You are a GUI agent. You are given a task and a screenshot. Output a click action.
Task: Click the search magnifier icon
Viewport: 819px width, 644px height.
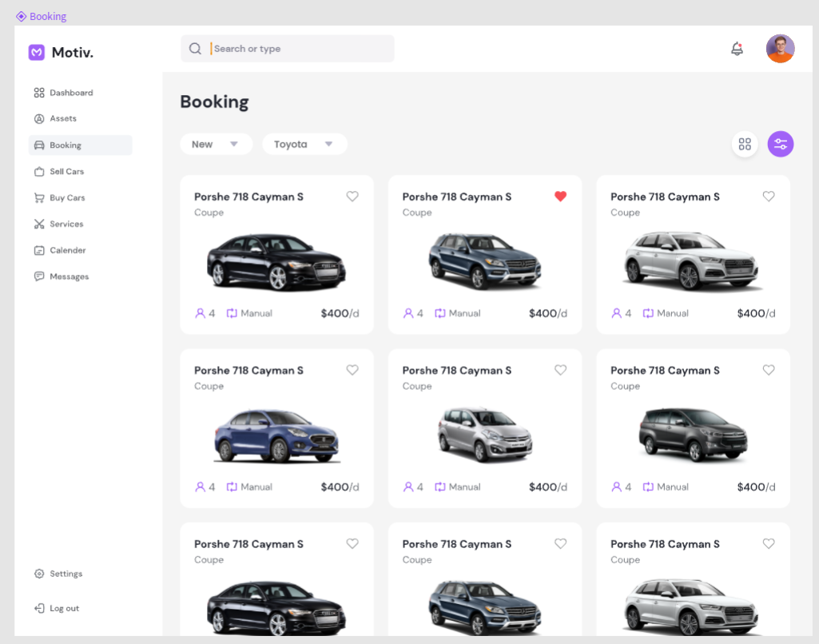pyautogui.click(x=195, y=49)
